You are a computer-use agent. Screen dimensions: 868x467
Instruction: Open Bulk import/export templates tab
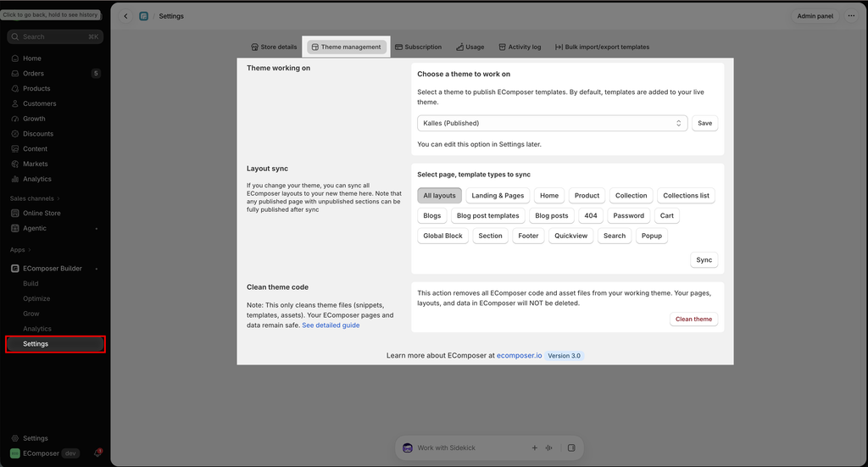coord(603,47)
